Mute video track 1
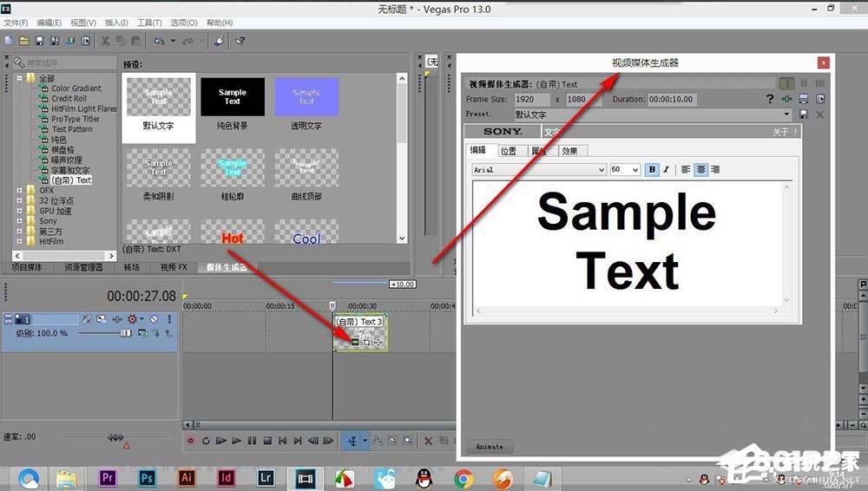868x491 pixels. [154, 319]
